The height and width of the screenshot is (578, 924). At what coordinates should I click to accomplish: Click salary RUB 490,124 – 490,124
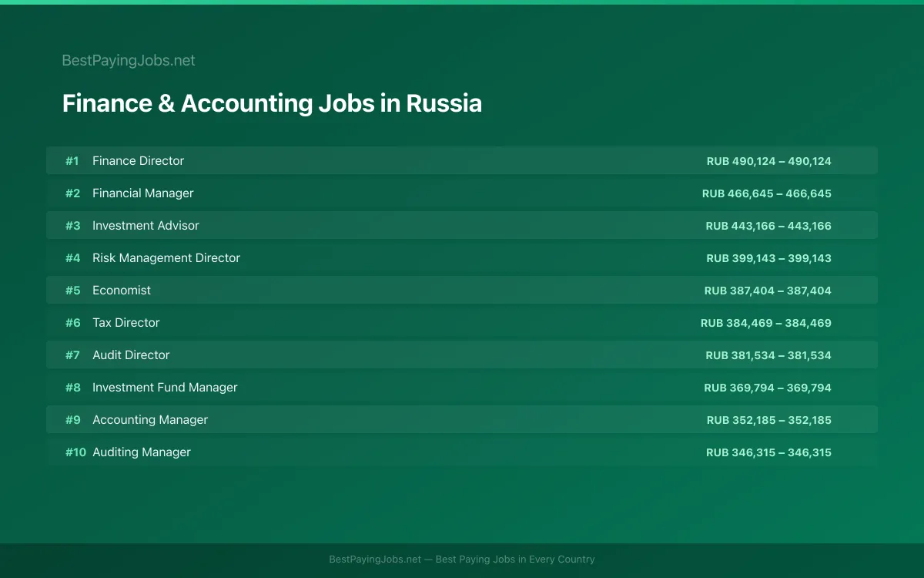coord(769,161)
